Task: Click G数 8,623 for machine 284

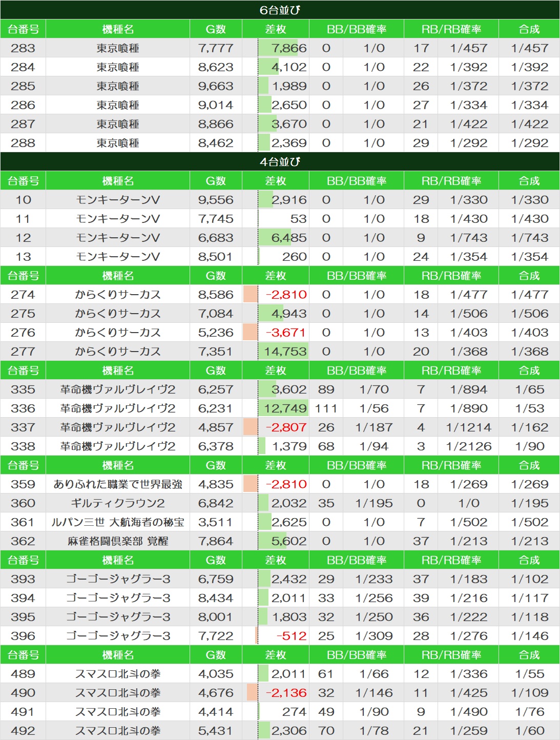Action: [216, 67]
